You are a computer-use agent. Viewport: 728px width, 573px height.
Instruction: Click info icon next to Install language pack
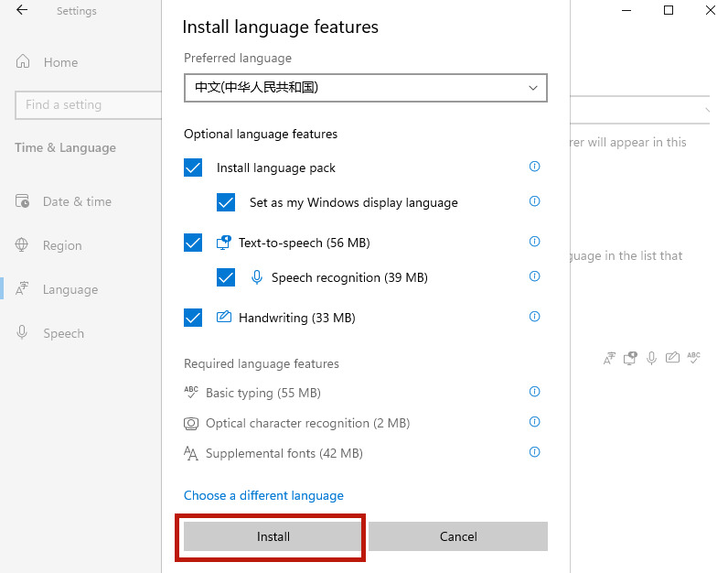pos(535,167)
